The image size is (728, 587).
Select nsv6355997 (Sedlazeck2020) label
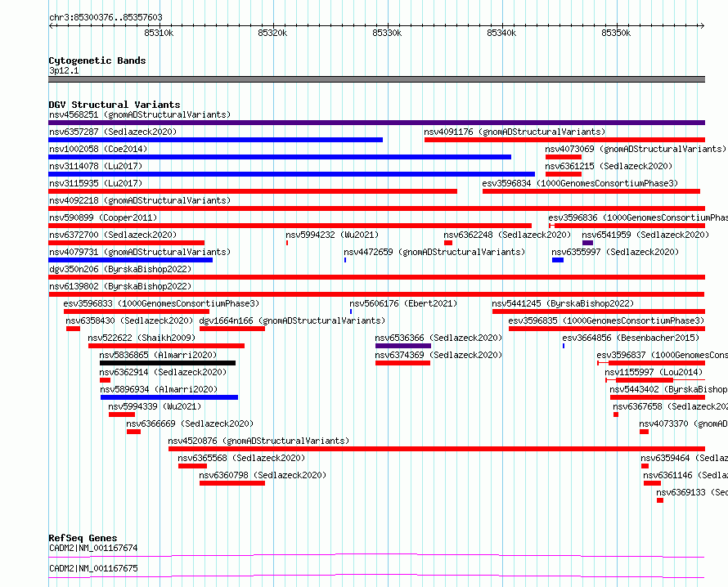tap(615, 252)
